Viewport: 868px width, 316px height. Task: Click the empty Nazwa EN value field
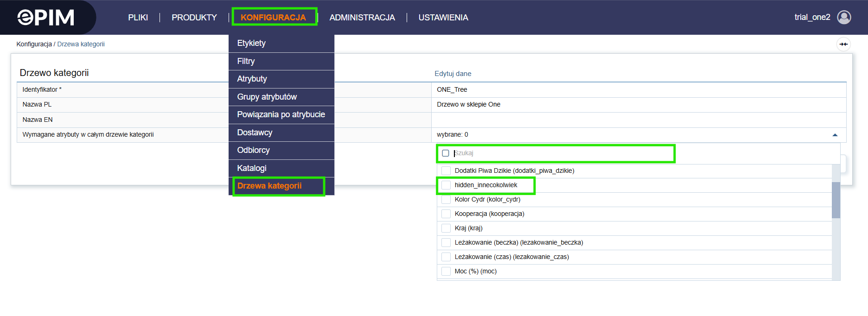[638, 120]
